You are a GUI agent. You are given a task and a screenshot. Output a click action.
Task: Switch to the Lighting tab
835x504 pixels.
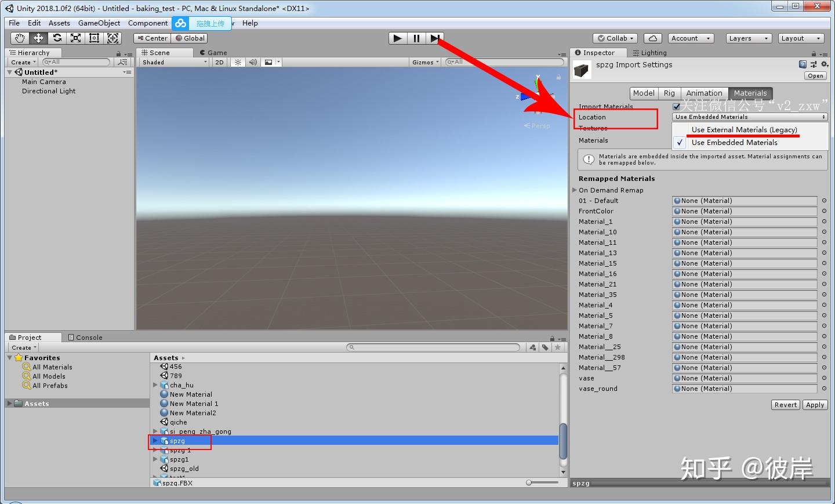pyautogui.click(x=649, y=53)
